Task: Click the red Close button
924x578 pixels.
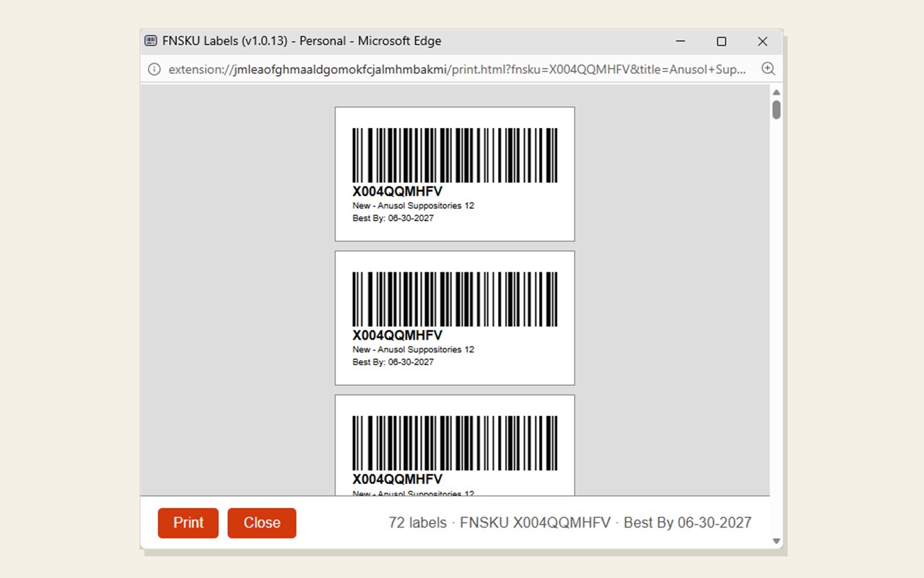Action: [262, 523]
